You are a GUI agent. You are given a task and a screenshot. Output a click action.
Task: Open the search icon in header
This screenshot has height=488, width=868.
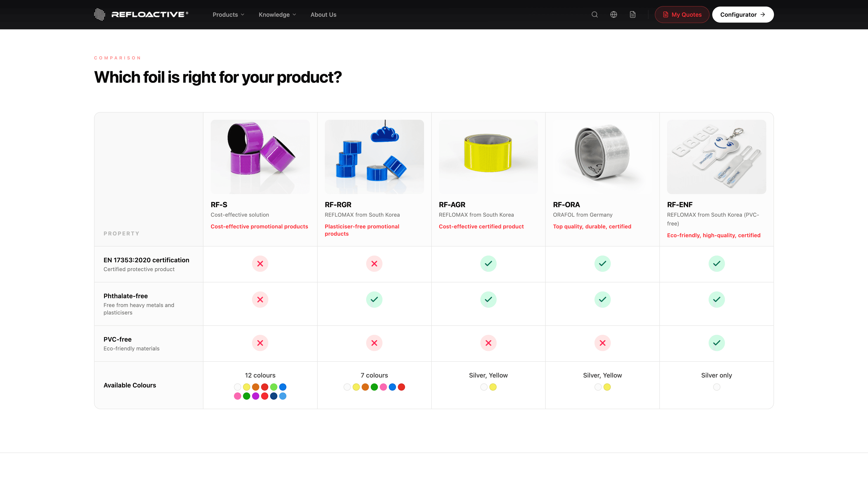coord(594,14)
